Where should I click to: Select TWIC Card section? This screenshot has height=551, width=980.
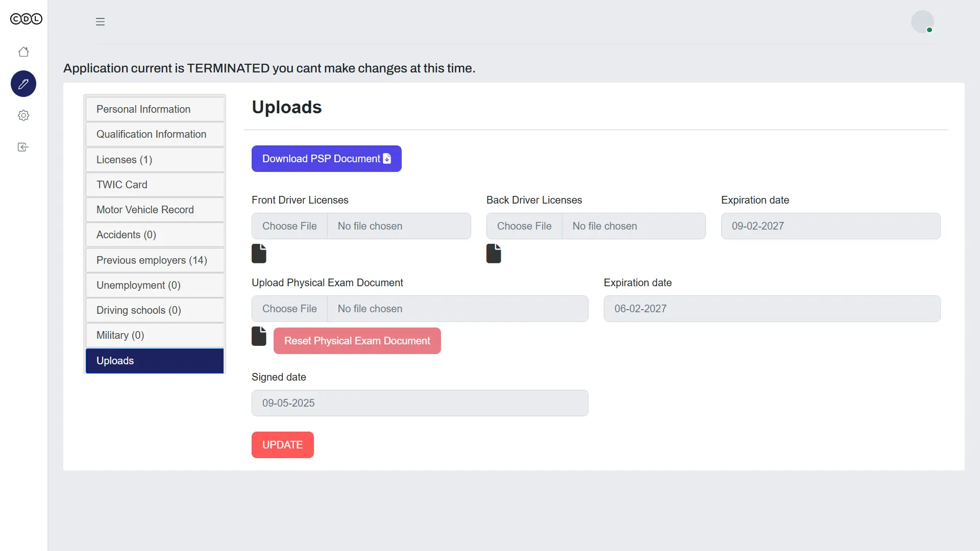coord(155,185)
